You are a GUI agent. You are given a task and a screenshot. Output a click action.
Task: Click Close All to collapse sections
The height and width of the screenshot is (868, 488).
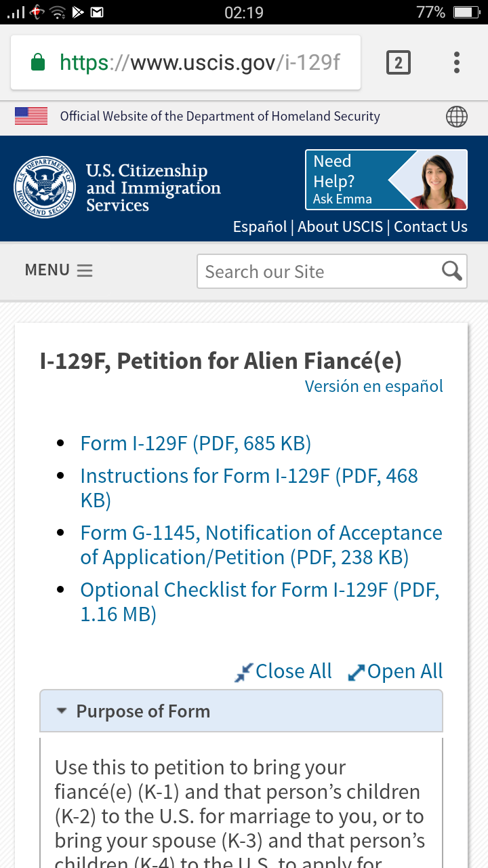[283, 671]
